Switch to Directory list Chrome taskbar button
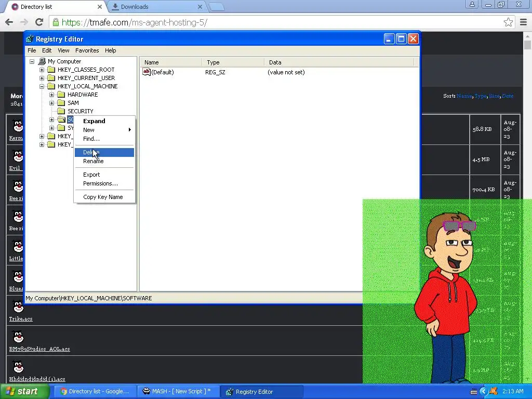This screenshot has height=399, width=532. [95, 392]
